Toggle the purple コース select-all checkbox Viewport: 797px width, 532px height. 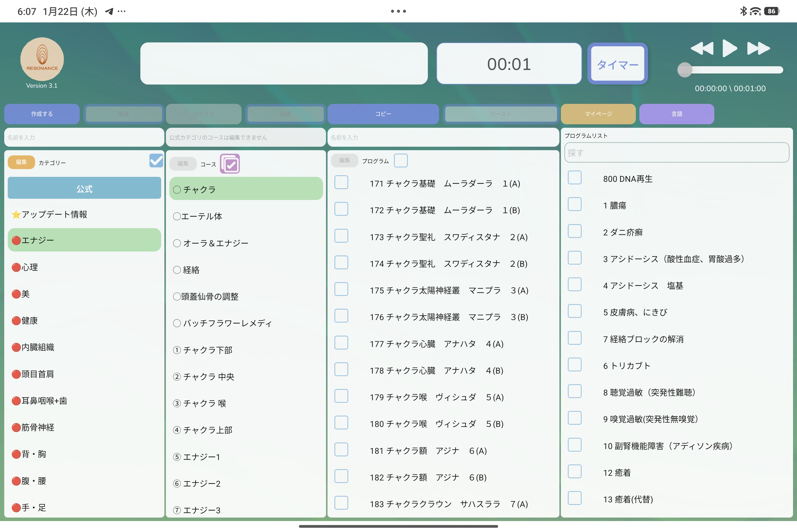(x=230, y=164)
